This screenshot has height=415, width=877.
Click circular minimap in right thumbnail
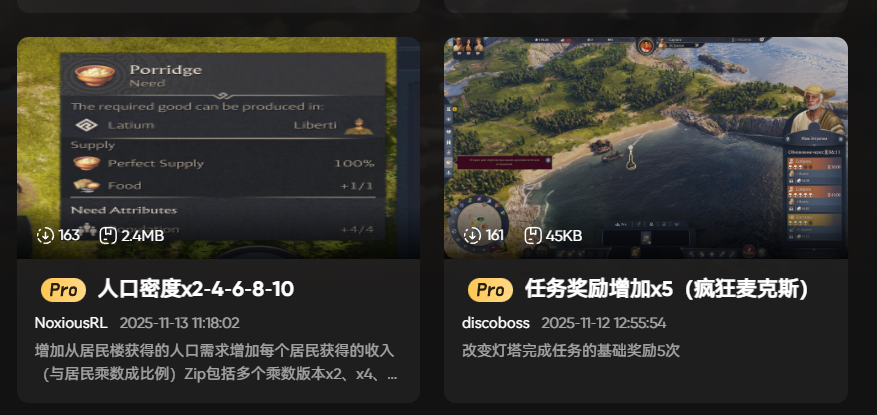coord(478,221)
